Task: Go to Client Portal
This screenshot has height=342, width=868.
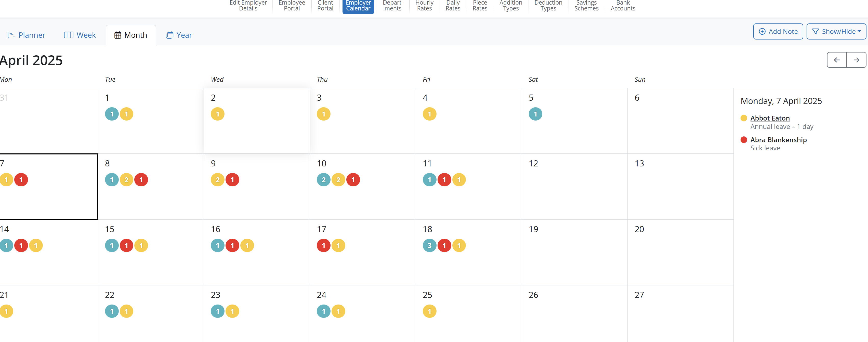Action: 325,6
